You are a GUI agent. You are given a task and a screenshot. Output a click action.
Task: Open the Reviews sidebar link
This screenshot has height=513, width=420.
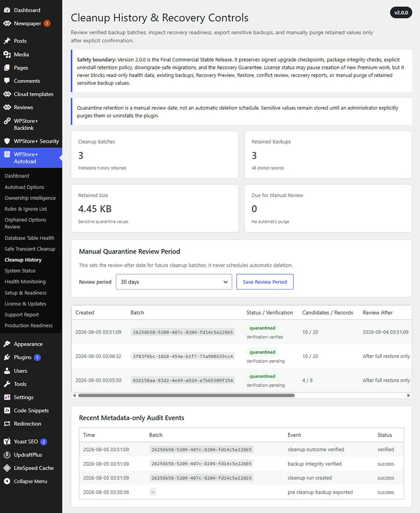point(23,107)
